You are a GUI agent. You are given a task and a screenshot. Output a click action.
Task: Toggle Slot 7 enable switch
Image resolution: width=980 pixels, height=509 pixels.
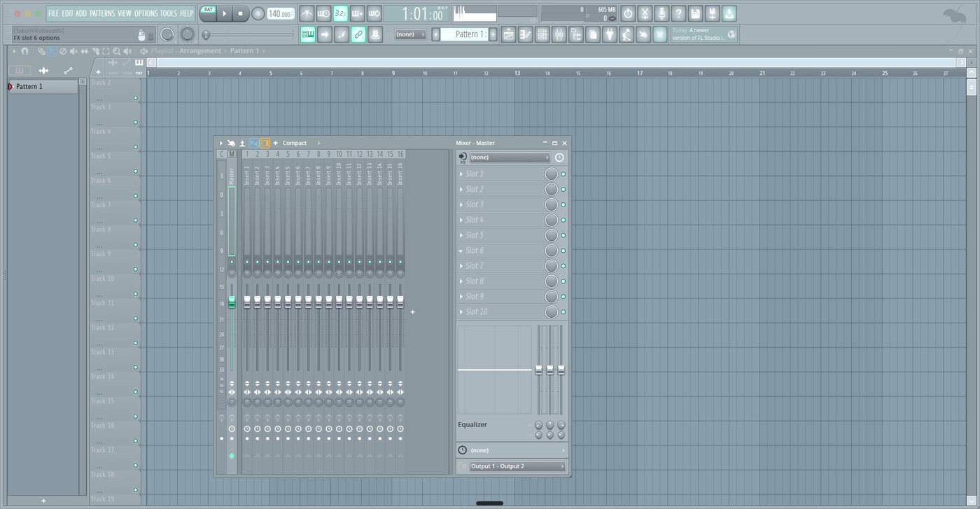563,266
